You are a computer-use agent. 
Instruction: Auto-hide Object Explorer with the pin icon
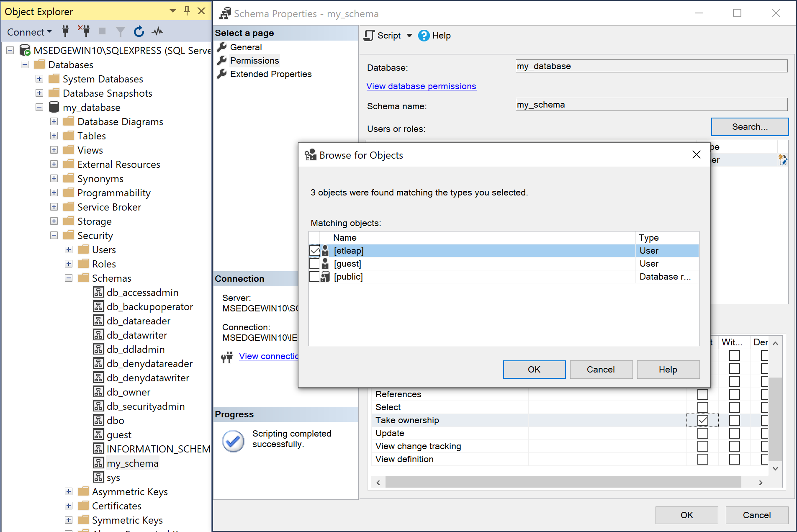pyautogui.click(x=187, y=11)
